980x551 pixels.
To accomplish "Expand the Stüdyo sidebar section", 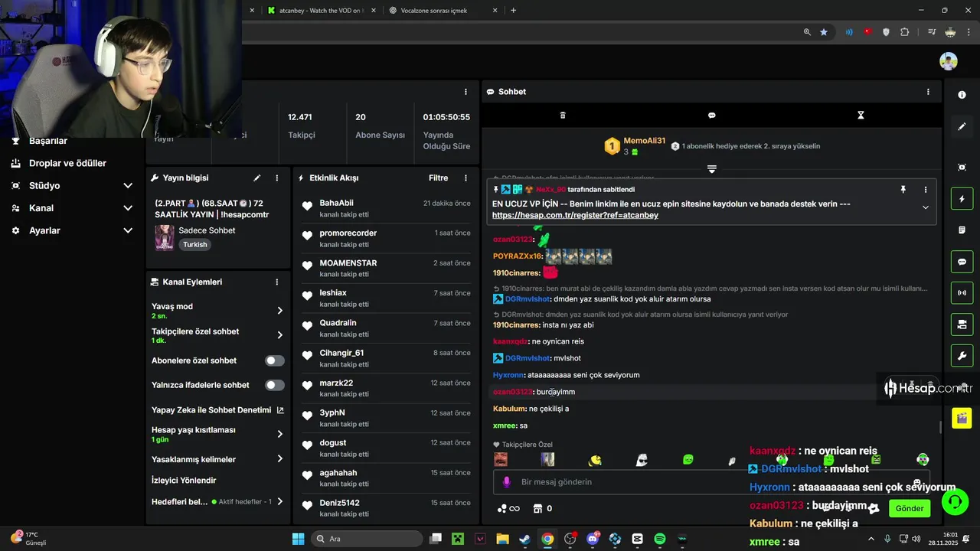I will [128, 186].
